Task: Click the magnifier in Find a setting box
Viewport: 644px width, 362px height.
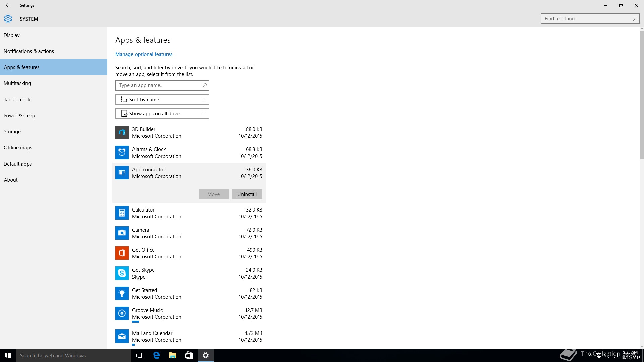Action: click(x=635, y=19)
